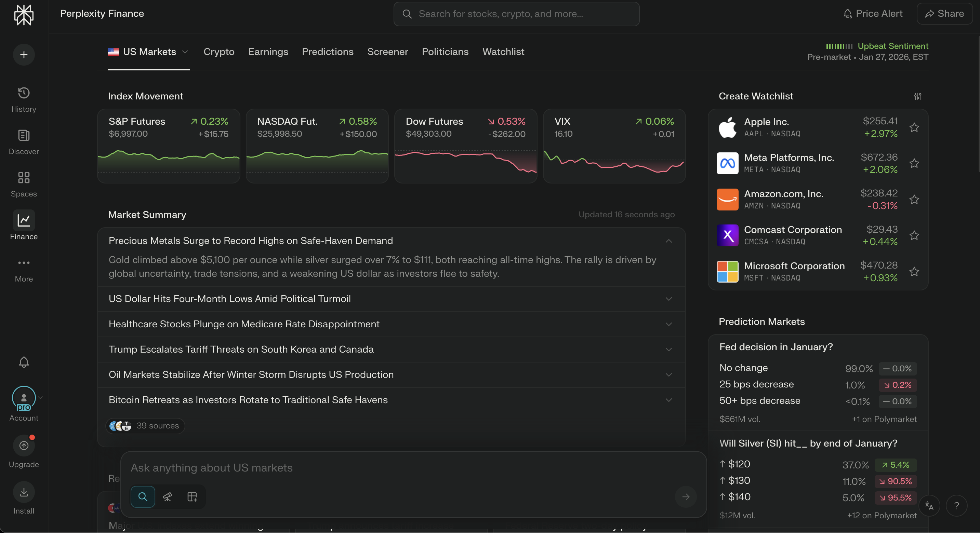Open Finance in the sidebar
Screen dimensions: 980x533
(x=24, y=225)
